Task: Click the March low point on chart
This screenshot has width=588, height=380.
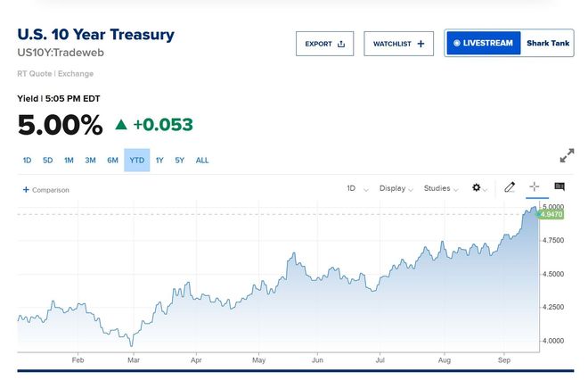Action: (x=131, y=345)
